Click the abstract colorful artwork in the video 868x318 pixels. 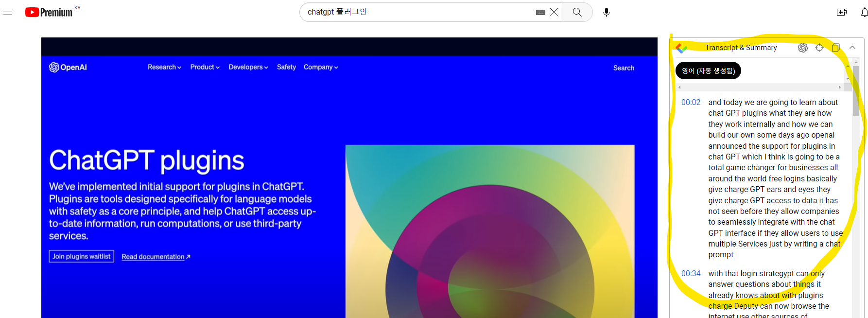tap(490, 231)
